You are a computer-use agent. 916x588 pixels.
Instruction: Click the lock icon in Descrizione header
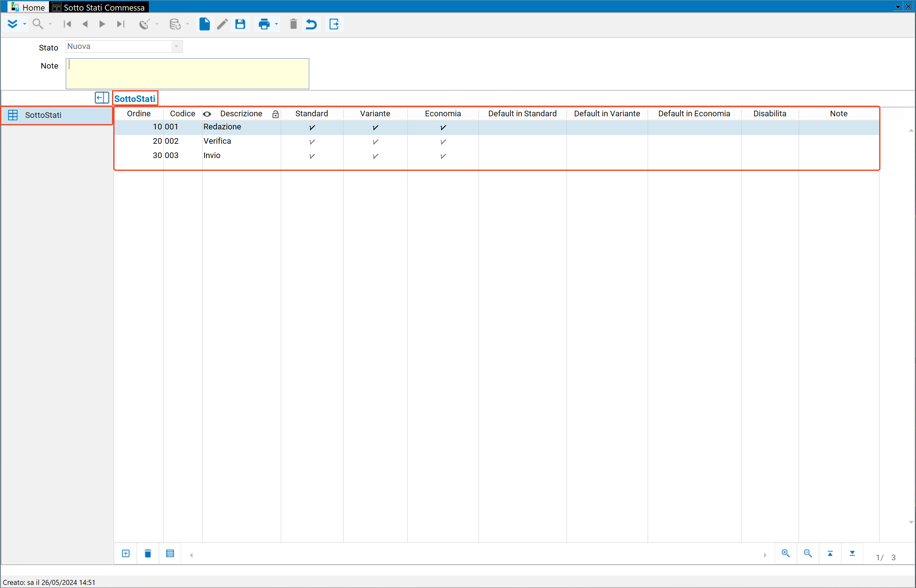click(275, 114)
